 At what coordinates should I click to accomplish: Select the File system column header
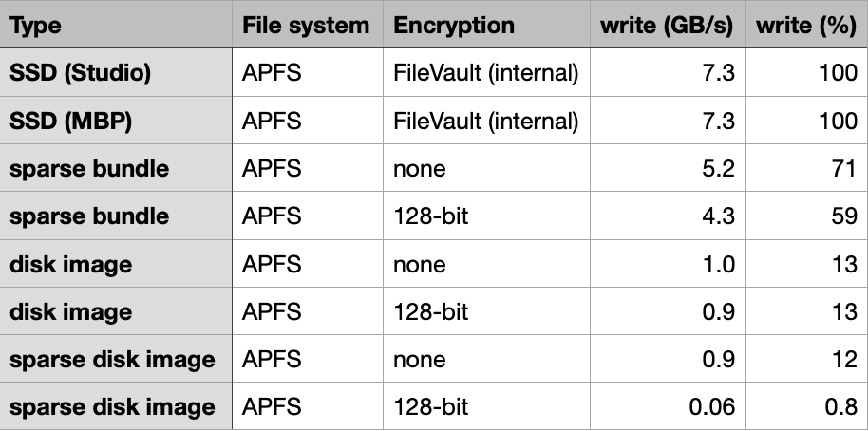click(x=306, y=26)
